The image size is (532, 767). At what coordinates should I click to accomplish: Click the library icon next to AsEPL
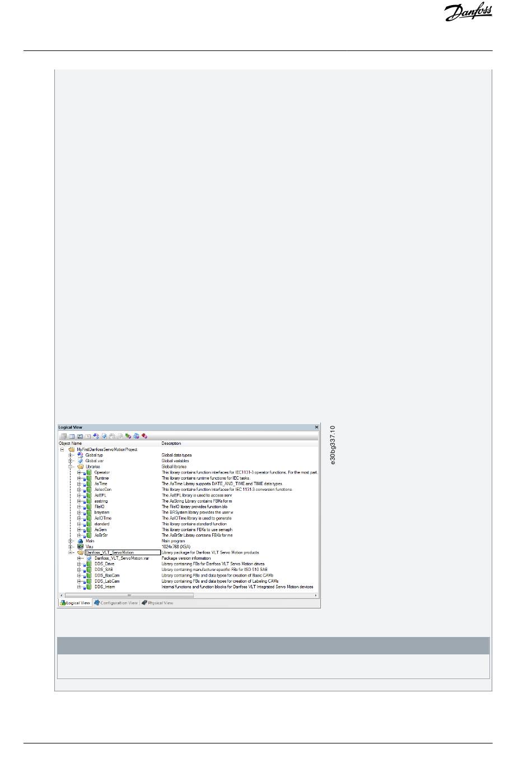(x=88, y=495)
